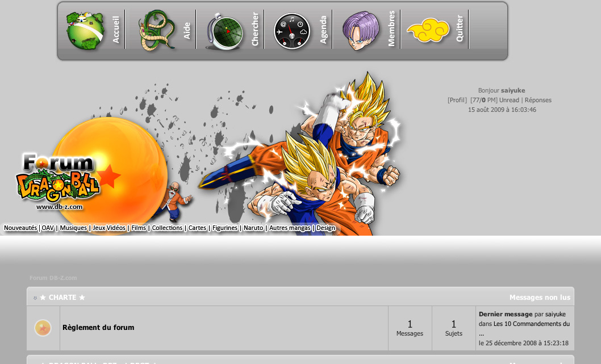Click the dragon ball status icon beside Règlement du forum

point(43,328)
